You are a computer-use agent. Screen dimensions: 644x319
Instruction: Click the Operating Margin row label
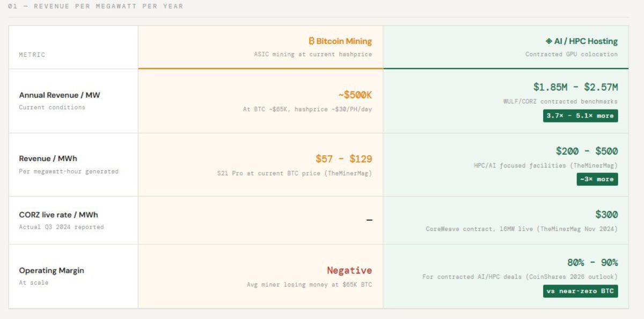pyautogui.click(x=52, y=271)
